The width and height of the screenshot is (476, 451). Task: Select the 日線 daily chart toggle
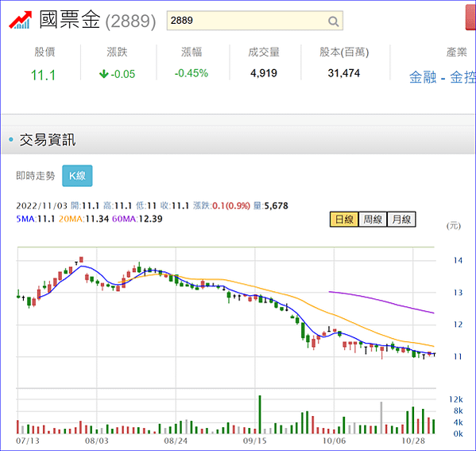(x=344, y=220)
